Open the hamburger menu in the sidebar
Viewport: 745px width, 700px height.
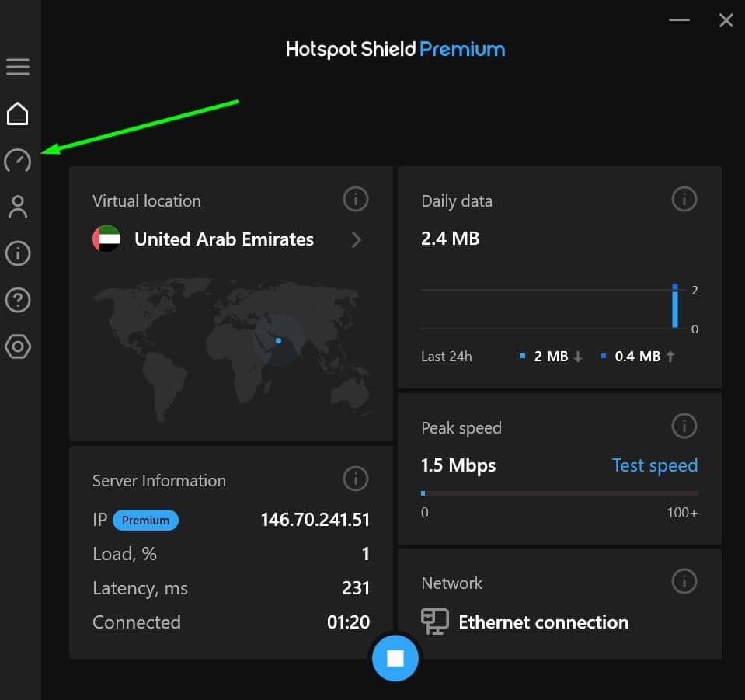point(18,67)
